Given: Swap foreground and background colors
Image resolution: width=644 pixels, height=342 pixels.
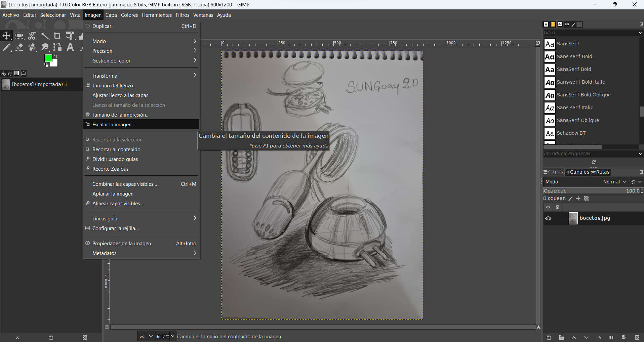Looking at the screenshot, I should coord(56,56).
